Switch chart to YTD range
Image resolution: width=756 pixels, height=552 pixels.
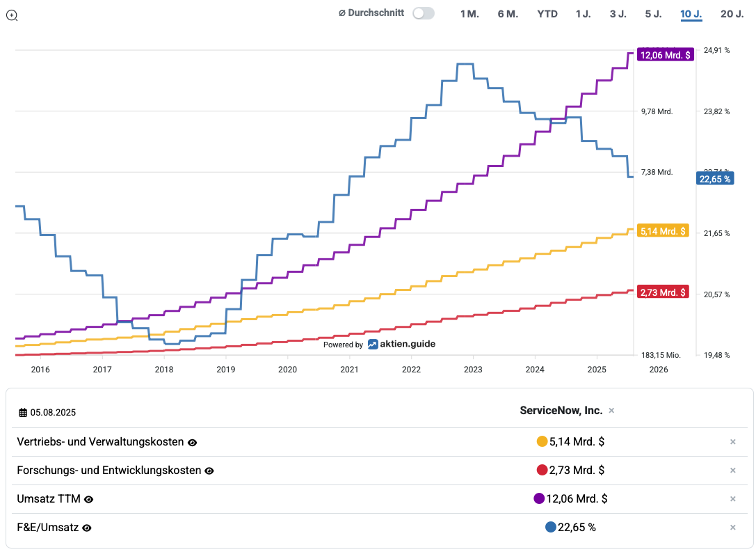click(547, 14)
